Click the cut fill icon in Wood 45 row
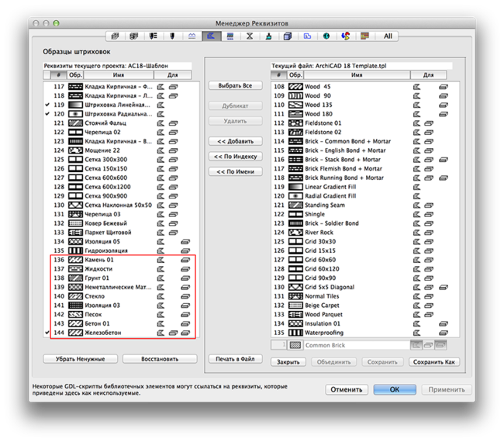The image size is (504, 442). 444,87
